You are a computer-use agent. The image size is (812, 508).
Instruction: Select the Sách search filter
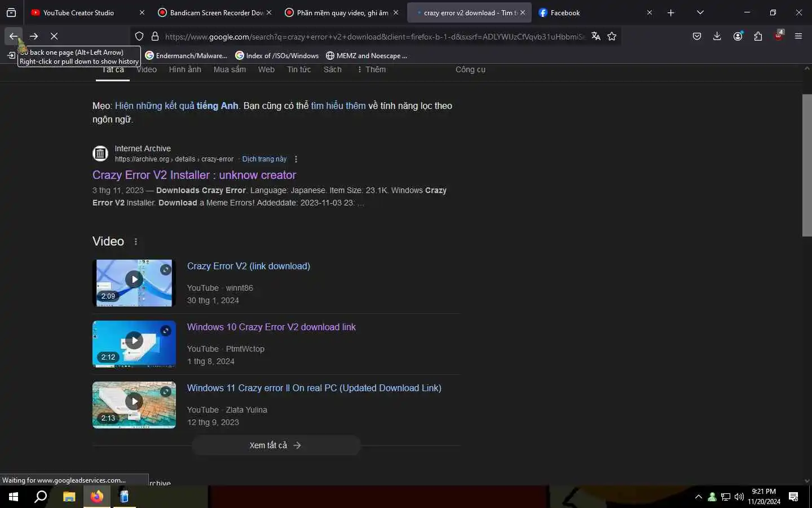333,69
